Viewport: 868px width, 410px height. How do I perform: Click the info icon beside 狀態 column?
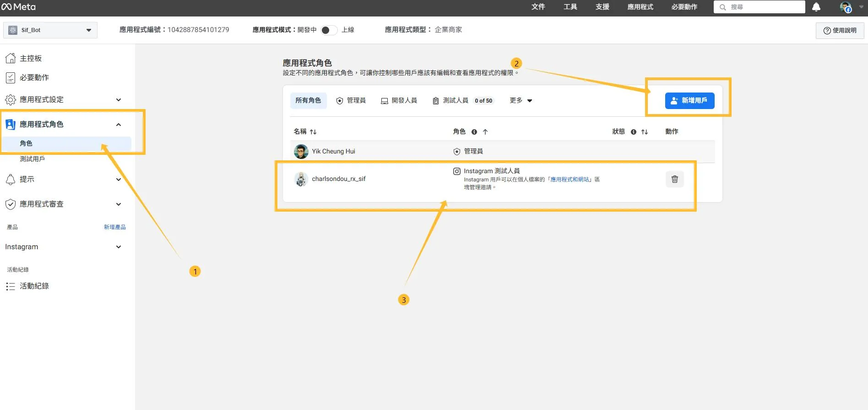pos(634,132)
